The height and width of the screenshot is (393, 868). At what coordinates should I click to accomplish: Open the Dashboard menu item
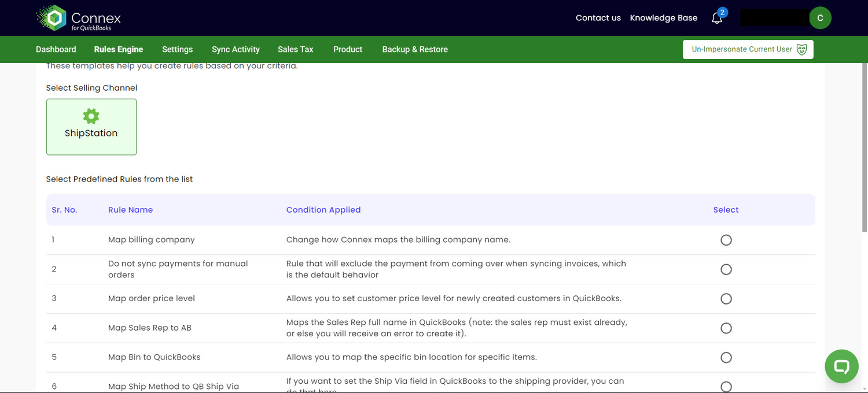(56, 49)
